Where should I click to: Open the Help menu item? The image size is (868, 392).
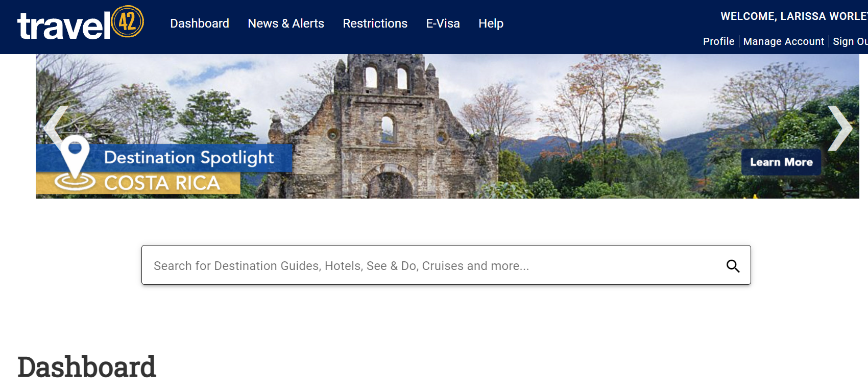coord(491,23)
